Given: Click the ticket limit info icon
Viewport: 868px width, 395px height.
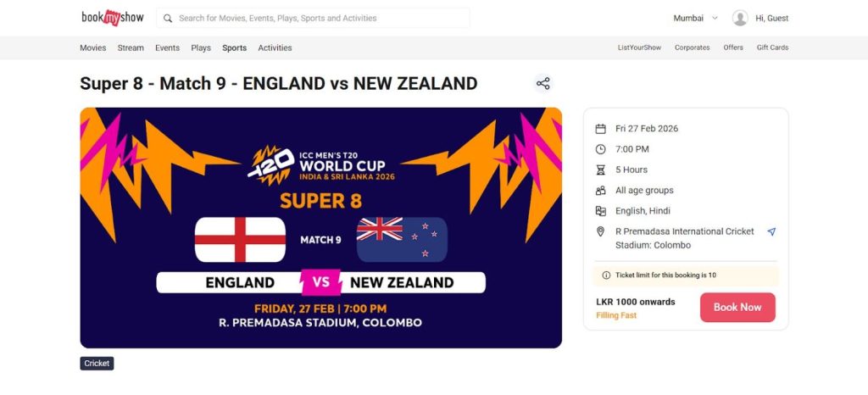Looking at the screenshot, I should (x=605, y=275).
